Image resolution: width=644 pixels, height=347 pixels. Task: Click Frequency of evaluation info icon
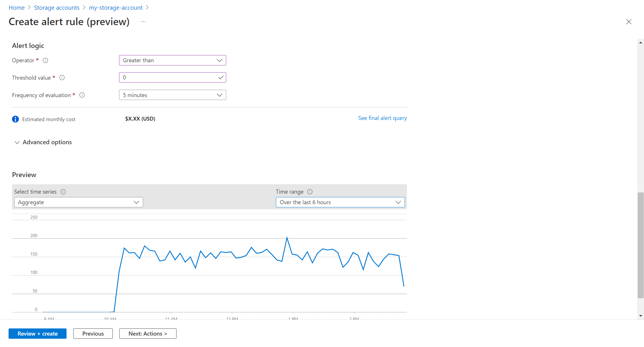(82, 95)
